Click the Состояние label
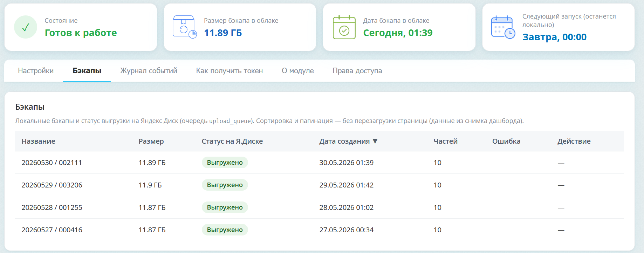 [x=61, y=21]
